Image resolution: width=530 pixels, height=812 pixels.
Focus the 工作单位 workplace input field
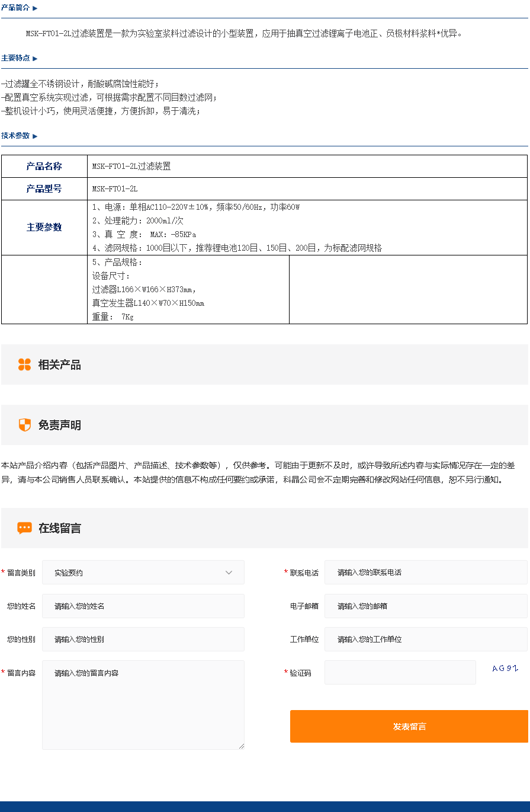[x=425, y=640]
